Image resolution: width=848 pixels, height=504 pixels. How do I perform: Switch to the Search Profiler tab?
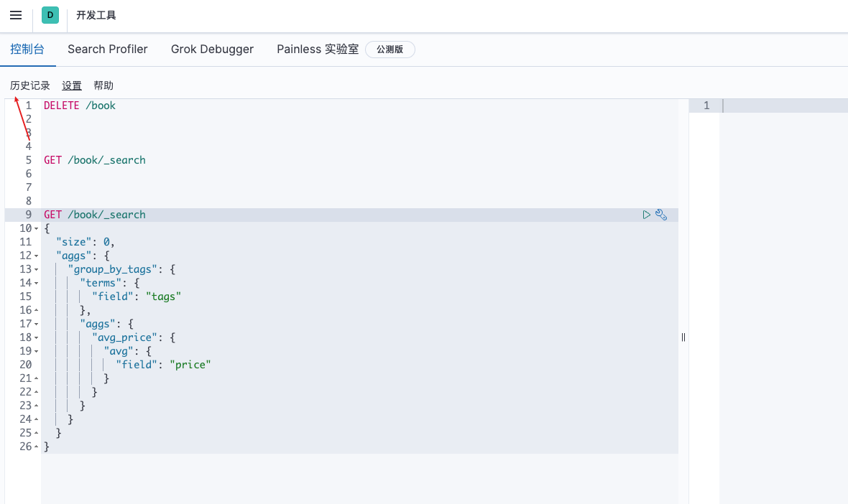point(108,50)
